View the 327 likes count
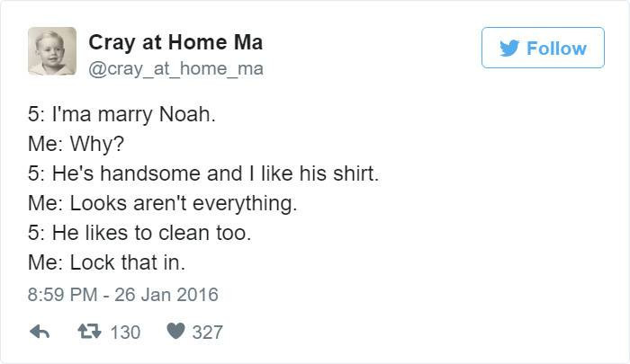This screenshot has height=364, width=630. pos(207,332)
